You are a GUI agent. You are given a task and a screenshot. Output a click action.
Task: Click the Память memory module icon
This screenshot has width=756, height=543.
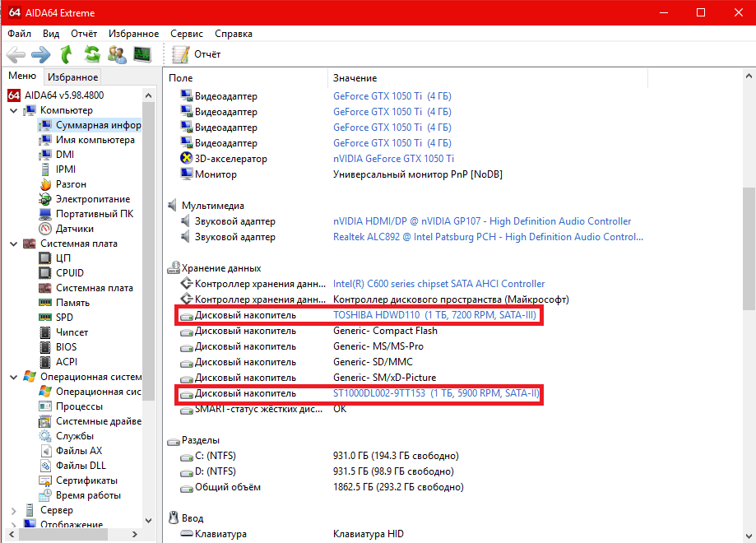tap(45, 303)
